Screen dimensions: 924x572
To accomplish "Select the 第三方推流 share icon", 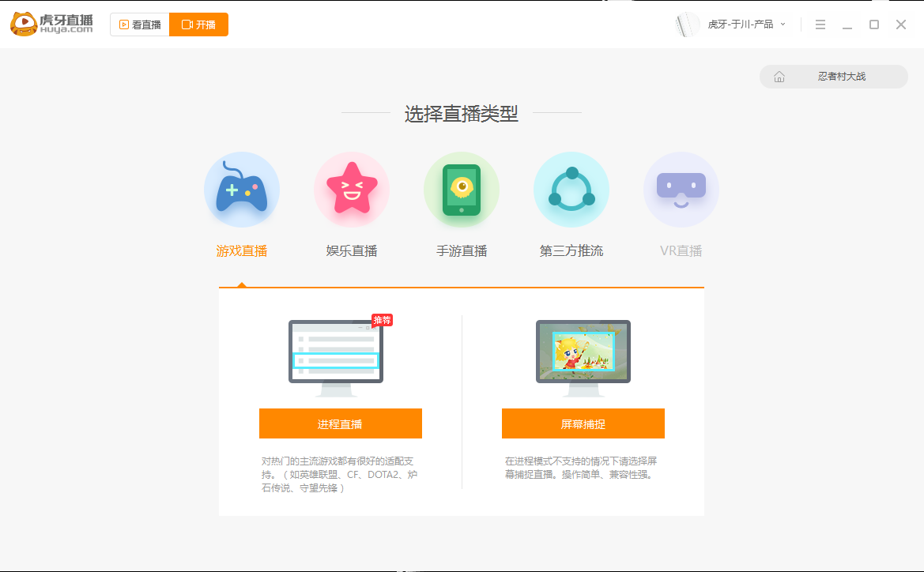I will pyautogui.click(x=571, y=190).
